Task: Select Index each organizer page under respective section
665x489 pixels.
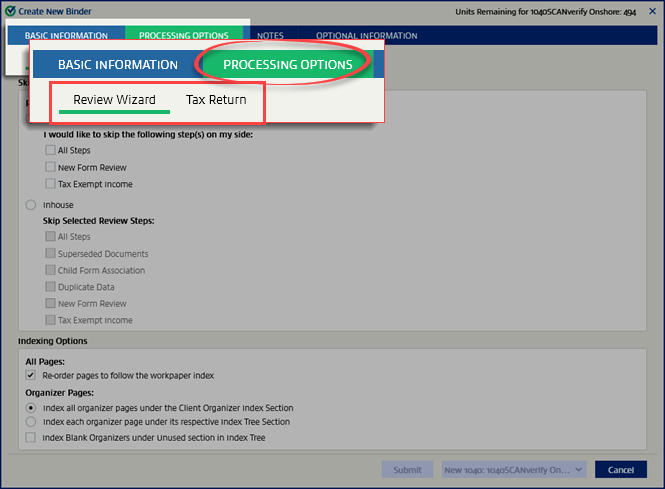Action: 31,422
